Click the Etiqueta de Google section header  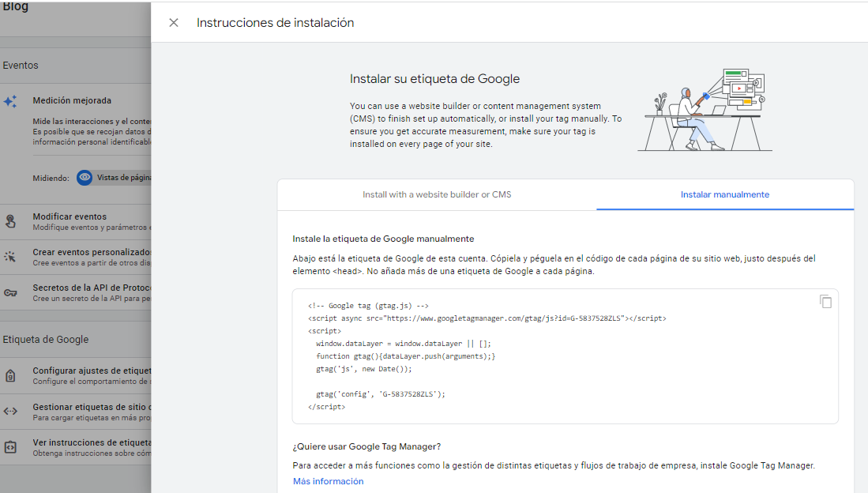pyautogui.click(x=45, y=340)
